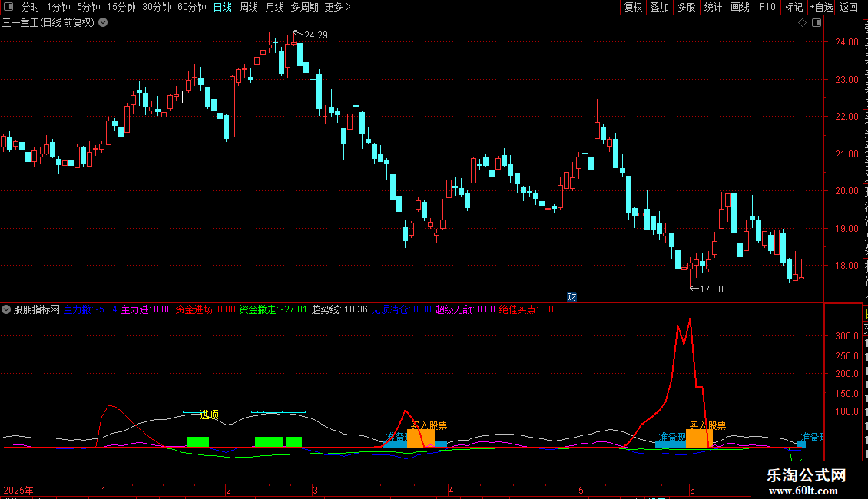Switch to 周线 weekly chart
This screenshot has height=499, width=868.
click(x=249, y=7)
